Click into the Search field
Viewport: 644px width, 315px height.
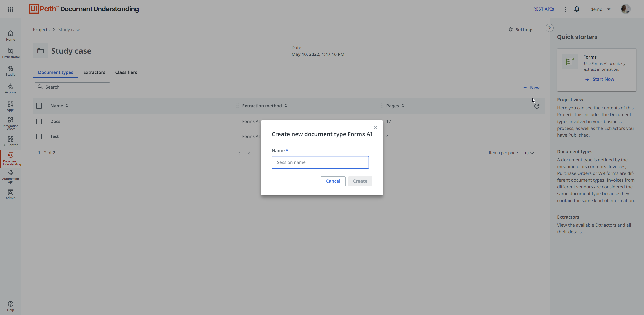[72, 87]
